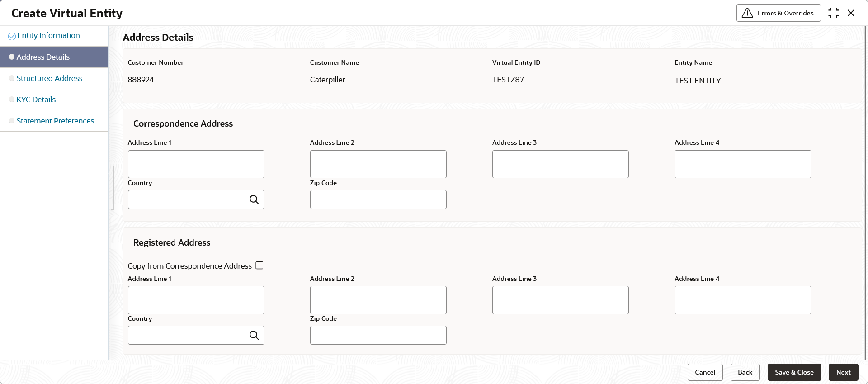Viewport: 868px width, 384px height.
Task: Open the Structured Address step
Action: point(49,78)
